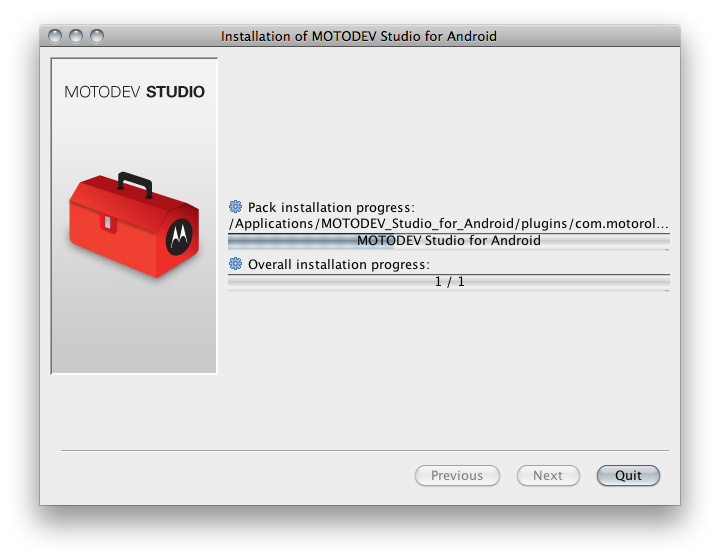The width and height of the screenshot is (720, 560).
Task: Click the MOTODEV STUDIO logo text
Action: click(134, 92)
